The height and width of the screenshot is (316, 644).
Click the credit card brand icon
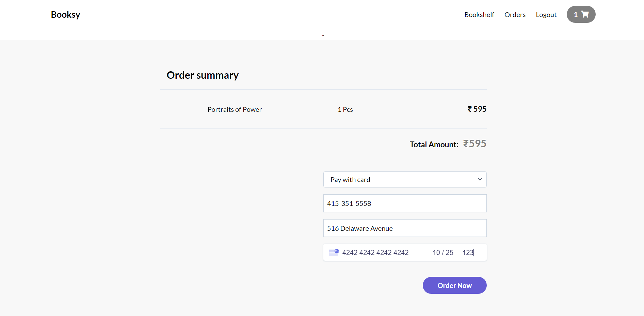pyautogui.click(x=334, y=252)
